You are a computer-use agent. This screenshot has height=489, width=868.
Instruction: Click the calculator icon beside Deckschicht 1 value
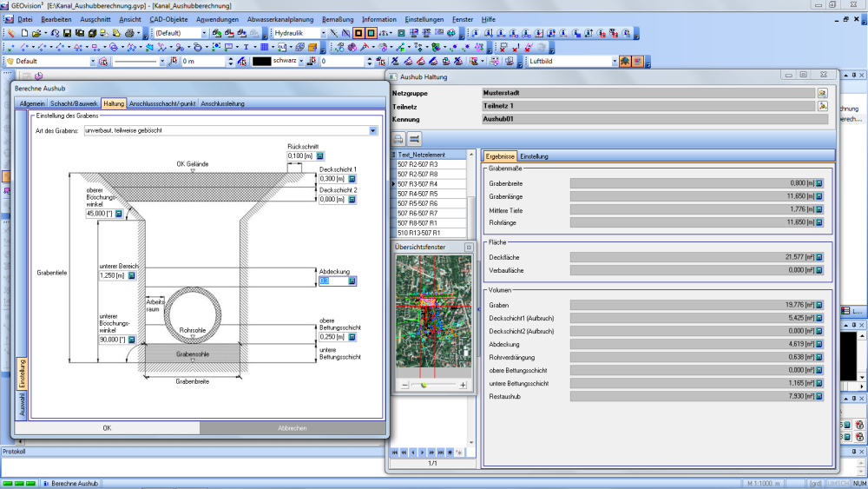pos(352,179)
